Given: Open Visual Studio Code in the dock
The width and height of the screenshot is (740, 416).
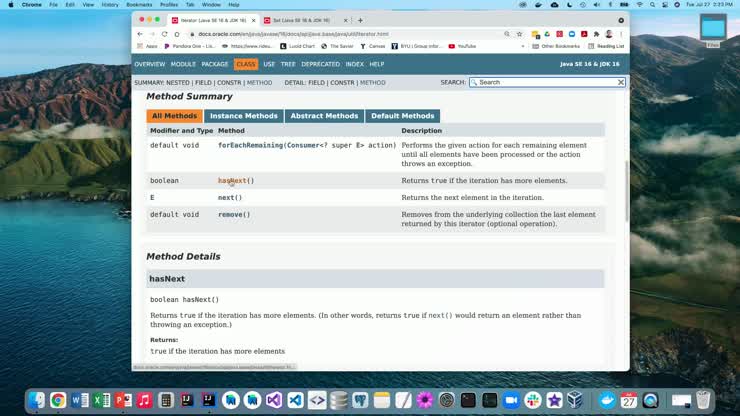Looking at the screenshot, I should point(295,400).
